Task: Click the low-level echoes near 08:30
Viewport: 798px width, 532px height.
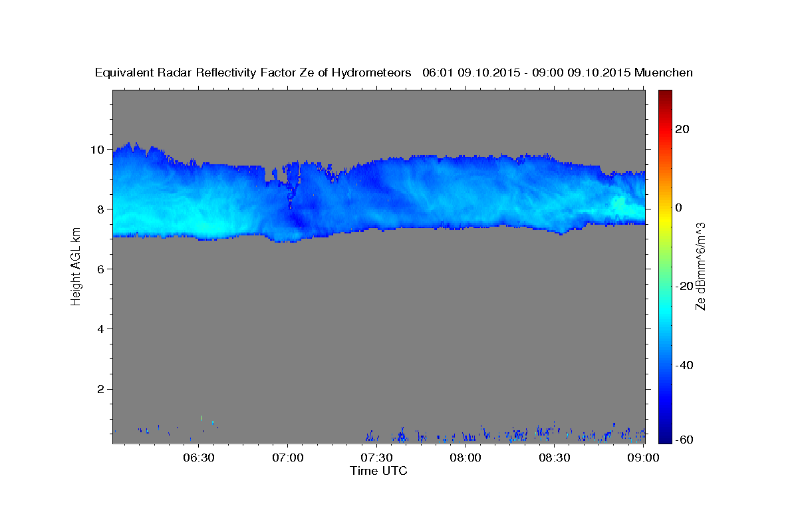Action: coord(547,432)
